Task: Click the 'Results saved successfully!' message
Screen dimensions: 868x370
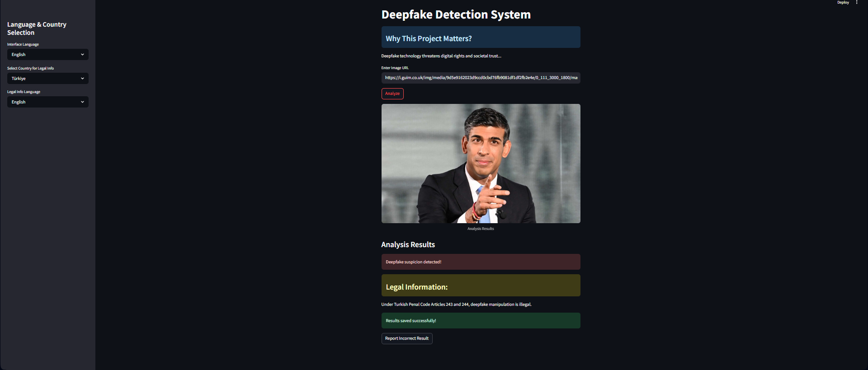Action: [481, 321]
